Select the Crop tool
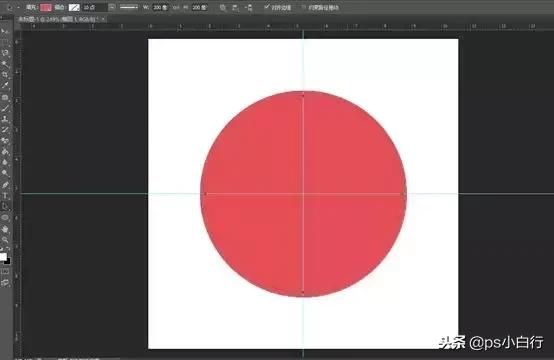 pyautogui.click(x=5, y=75)
